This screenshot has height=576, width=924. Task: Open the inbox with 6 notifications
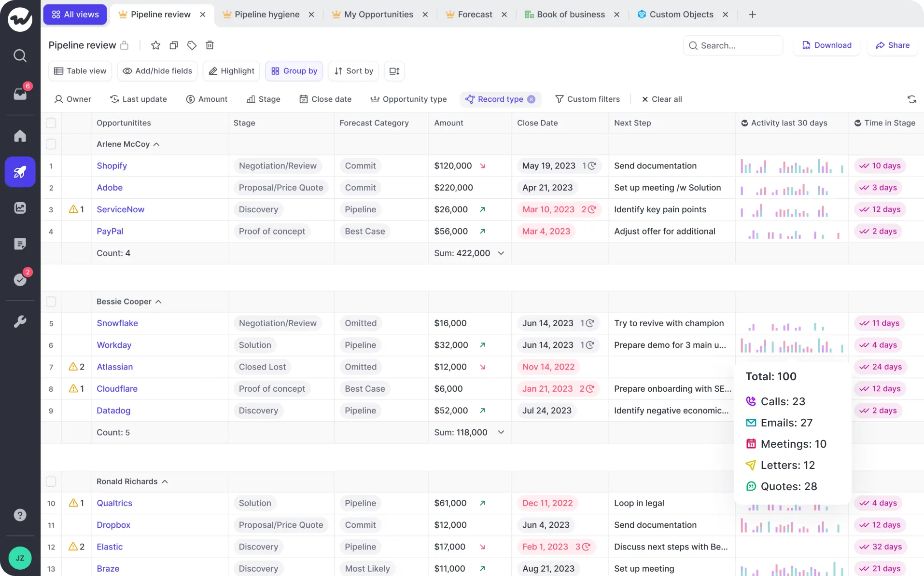tap(20, 94)
